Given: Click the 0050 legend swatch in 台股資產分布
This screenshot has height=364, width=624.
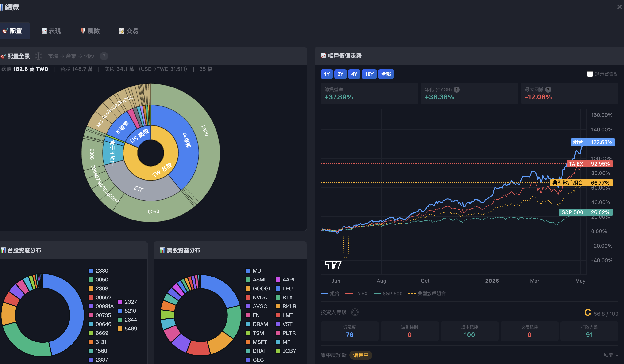Looking at the screenshot, I should click(x=91, y=280).
